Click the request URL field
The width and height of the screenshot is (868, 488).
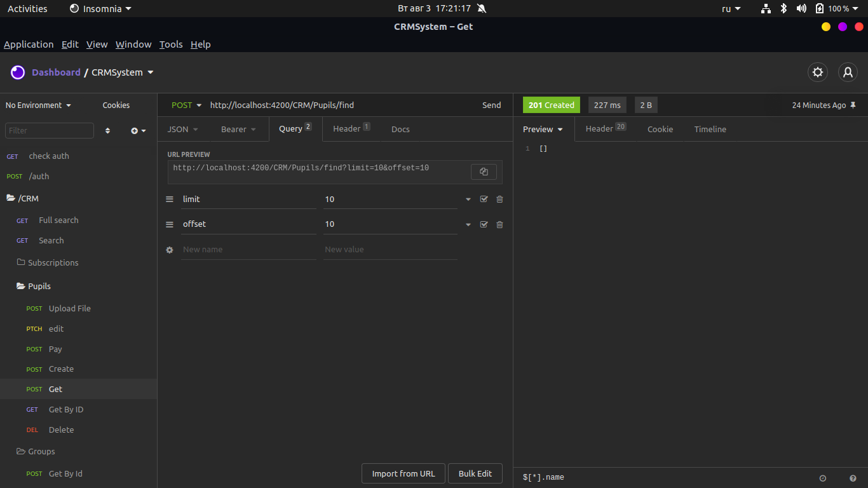point(342,105)
